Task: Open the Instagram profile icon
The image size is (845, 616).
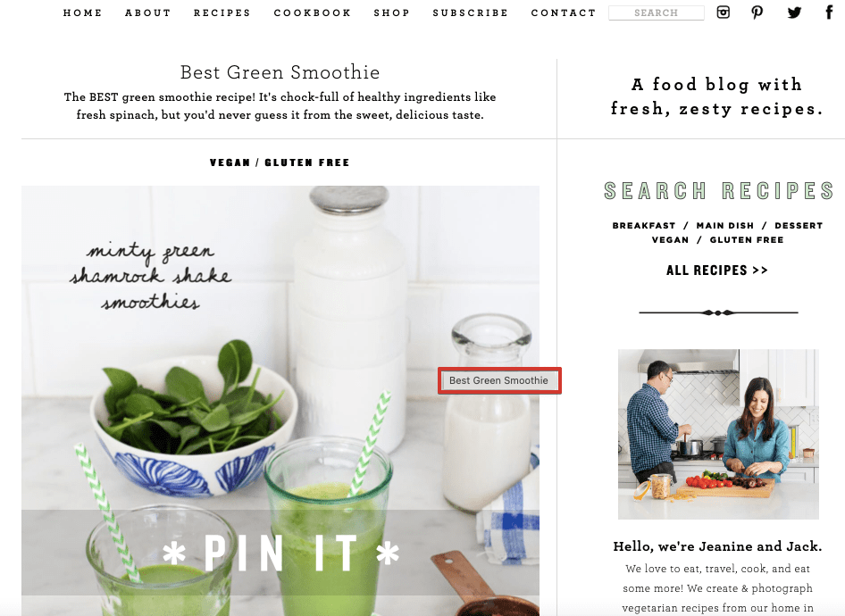Action: click(x=724, y=12)
